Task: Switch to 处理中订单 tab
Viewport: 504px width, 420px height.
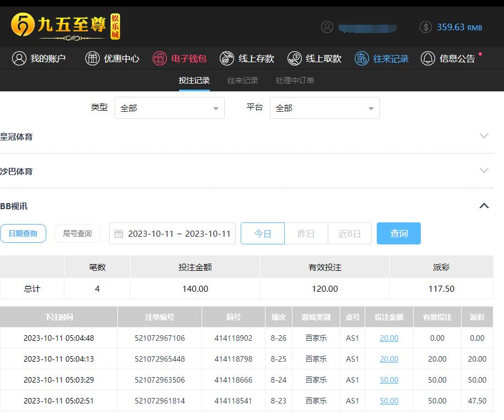Action: (x=295, y=80)
